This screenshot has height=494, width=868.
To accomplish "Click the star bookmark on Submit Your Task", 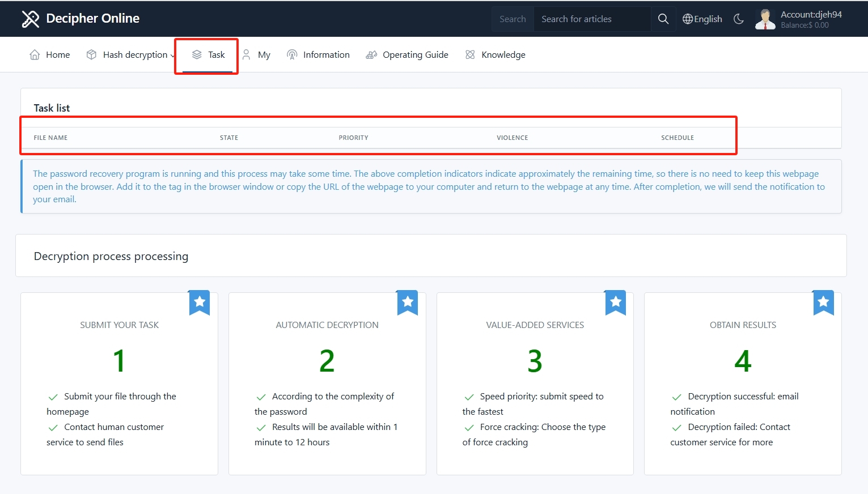I will pos(200,302).
